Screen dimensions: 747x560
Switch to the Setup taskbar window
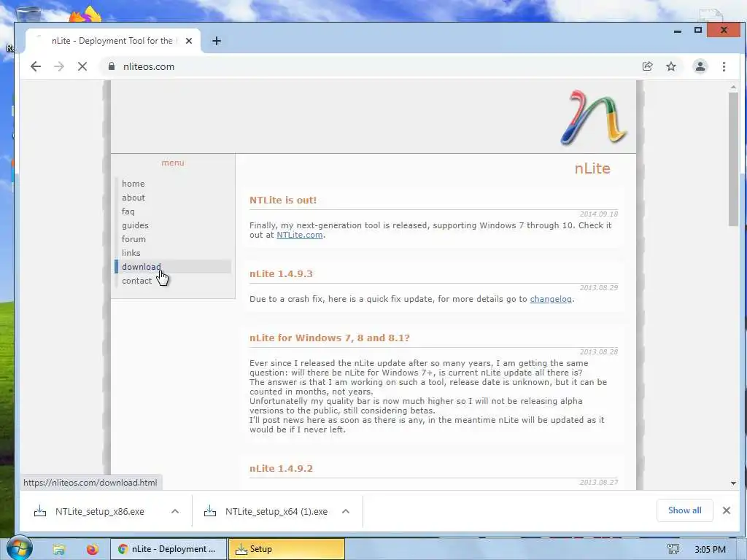(286, 549)
